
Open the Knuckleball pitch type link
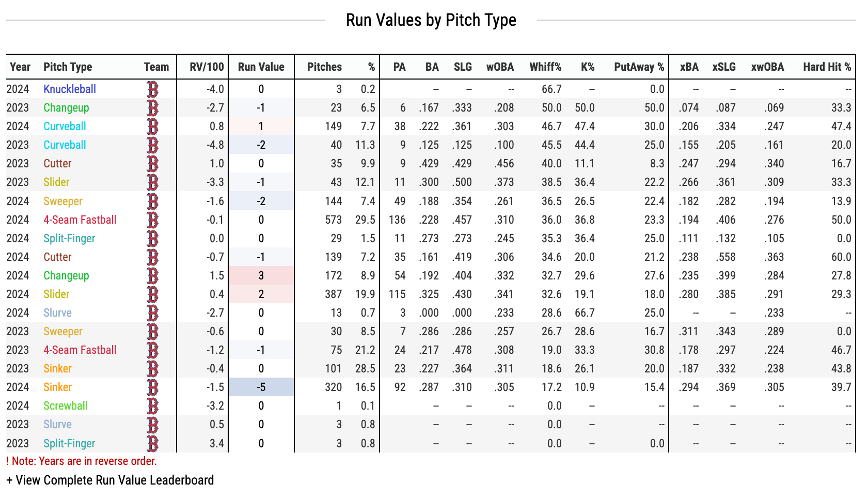tap(70, 89)
